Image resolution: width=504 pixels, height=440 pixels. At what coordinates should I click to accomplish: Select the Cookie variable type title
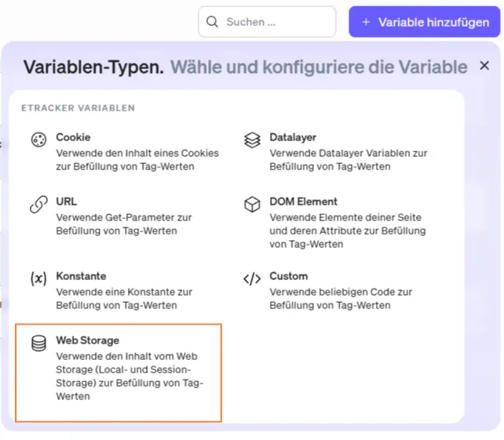[x=73, y=137]
